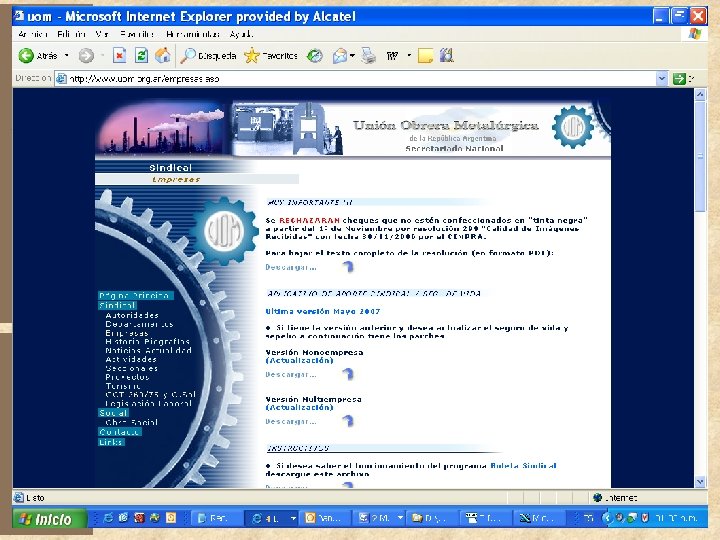Click the Internet zone indicator in status bar
This screenshot has width=720, height=540.
click(615, 498)
